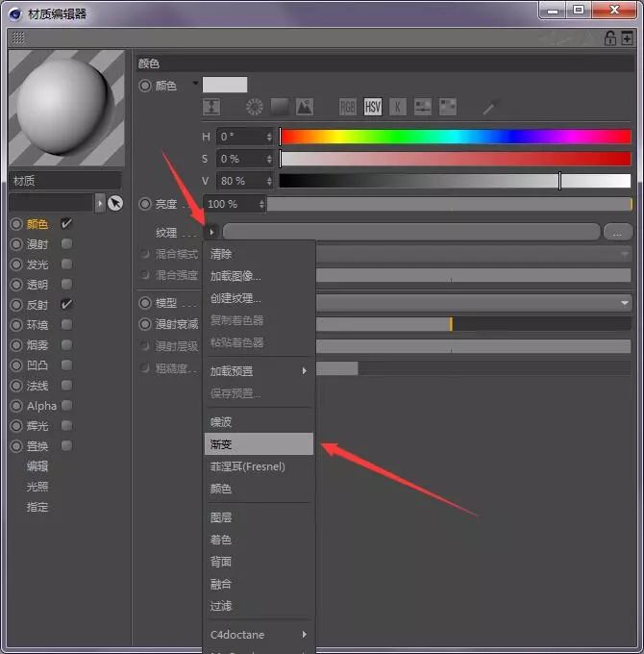Select the spectrum square color mode icon
The width and height of the screenshot is (644, 654).
coord(280,107)
